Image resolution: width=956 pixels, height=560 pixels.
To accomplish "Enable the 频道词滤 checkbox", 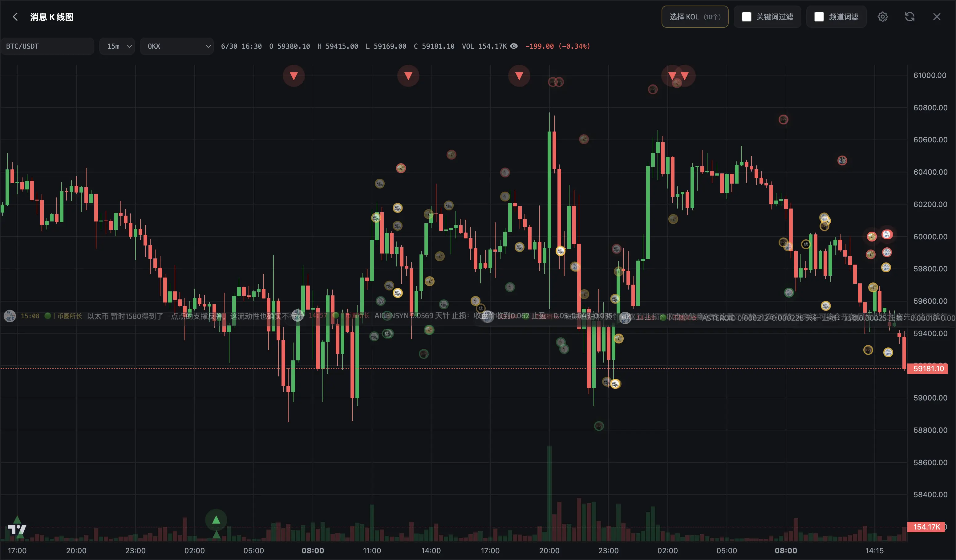I will tap(819, 17).
